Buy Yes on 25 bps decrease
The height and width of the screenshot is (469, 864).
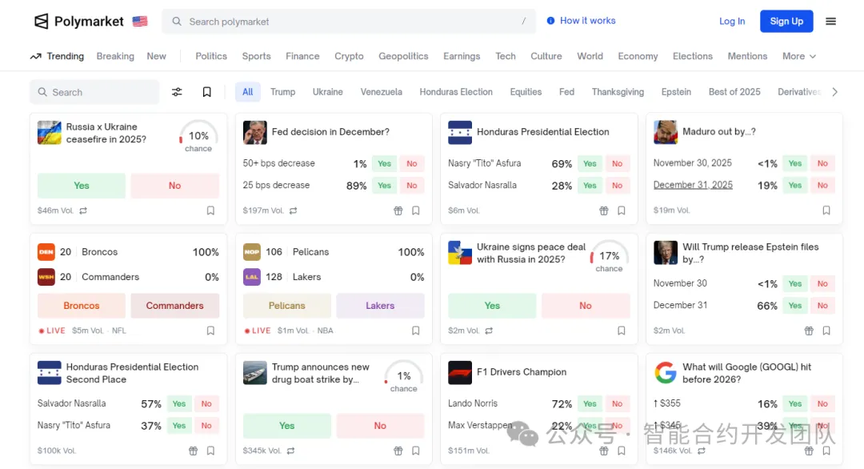384,185
